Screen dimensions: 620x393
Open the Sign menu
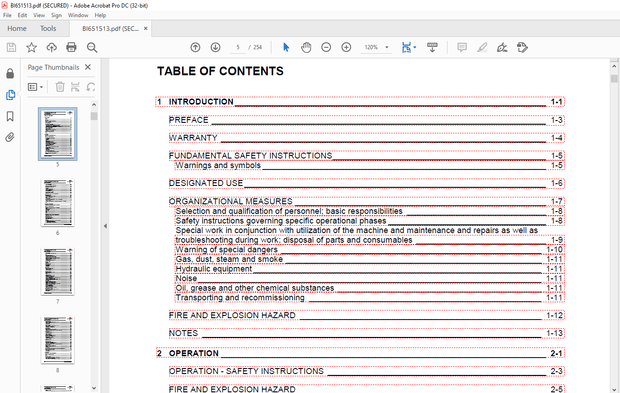(x=56, y=15)
